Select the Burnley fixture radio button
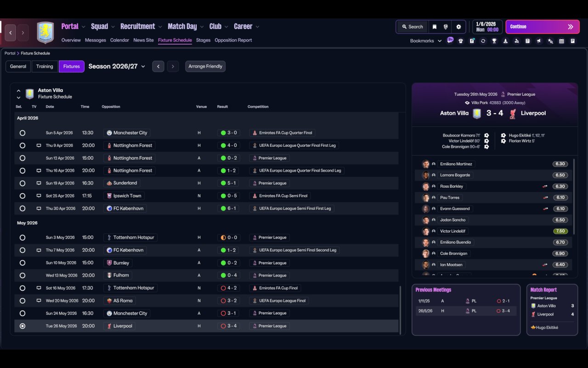This screenshot has width=588, height=368. (x=23, y=263)
